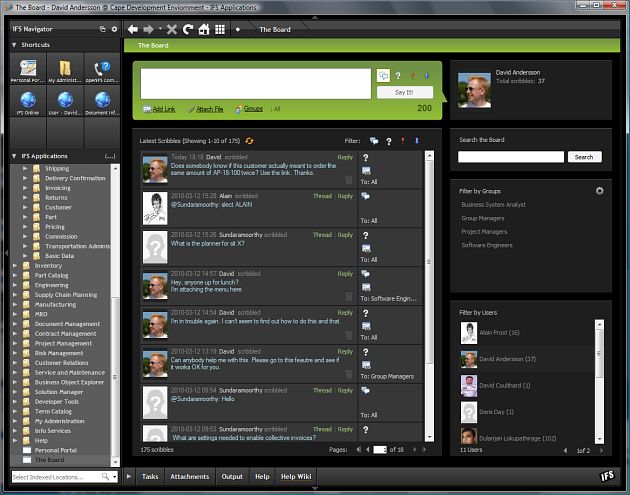The image size is (630, 495).
Task: Open IFS Online globe shortcut
Action: (x=28, y=102)
